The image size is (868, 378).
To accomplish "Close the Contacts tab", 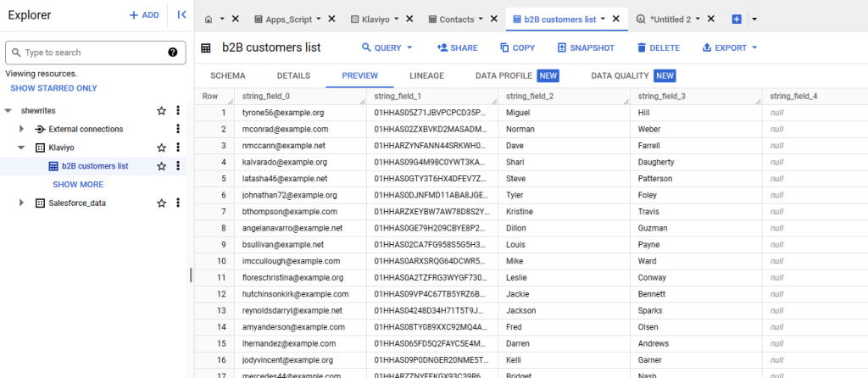I will [x=493, y=19].
